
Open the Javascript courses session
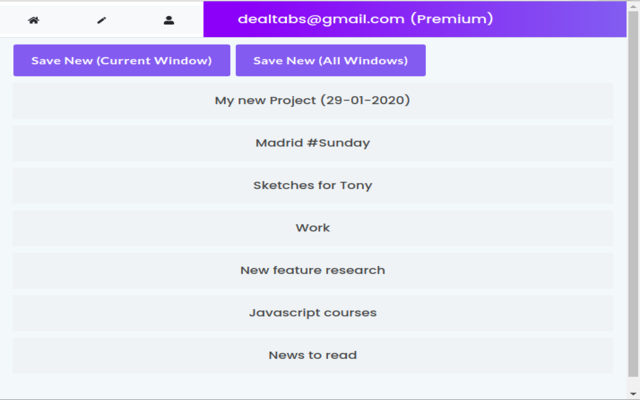tap(313, 313)
